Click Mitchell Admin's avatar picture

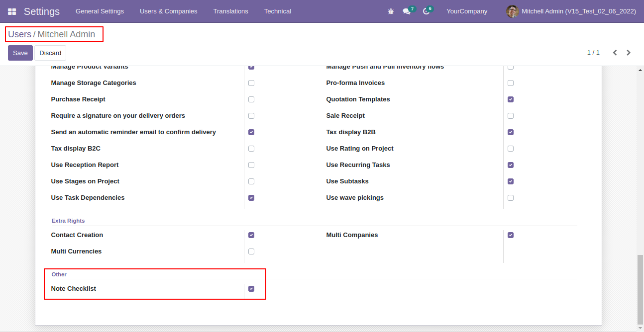tap(512, 11)
